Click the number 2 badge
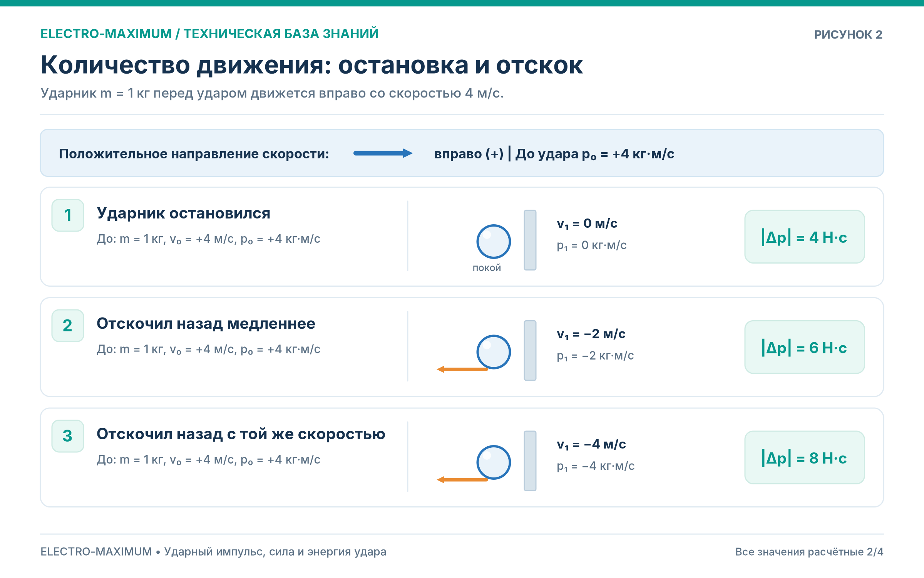Screen dimensions: 924x578 click(68, 326)
